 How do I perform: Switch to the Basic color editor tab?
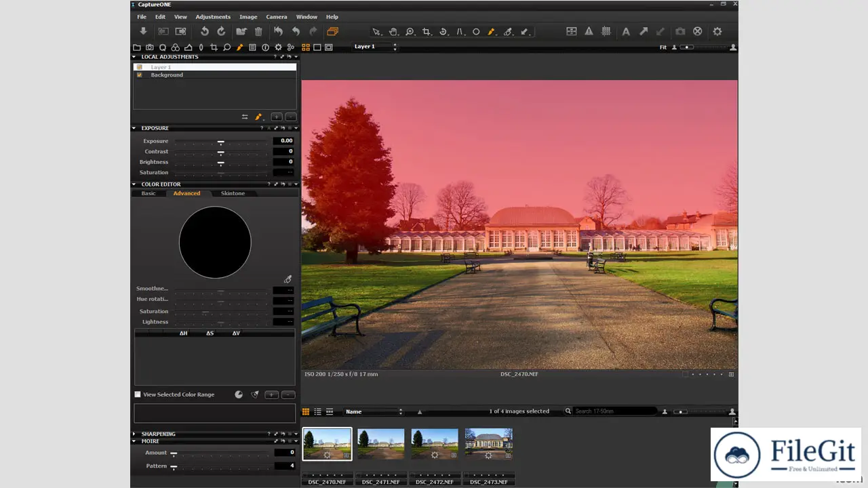point(149,193)
